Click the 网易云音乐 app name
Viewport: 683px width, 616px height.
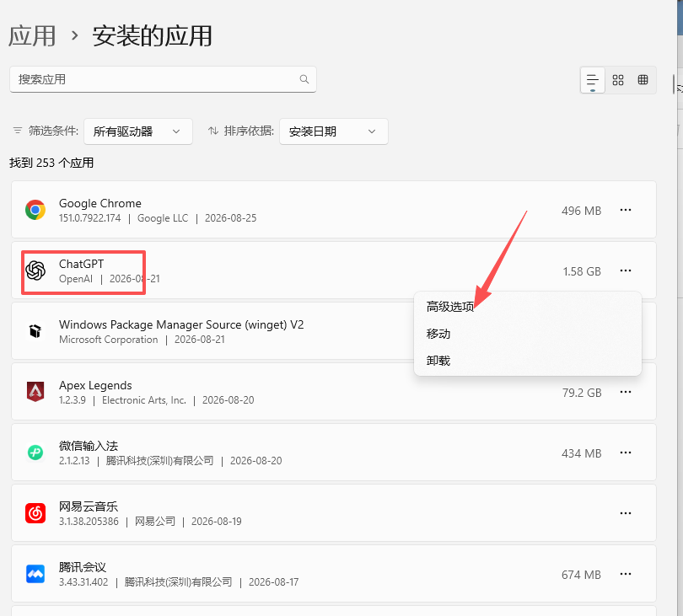pos(89,506)
